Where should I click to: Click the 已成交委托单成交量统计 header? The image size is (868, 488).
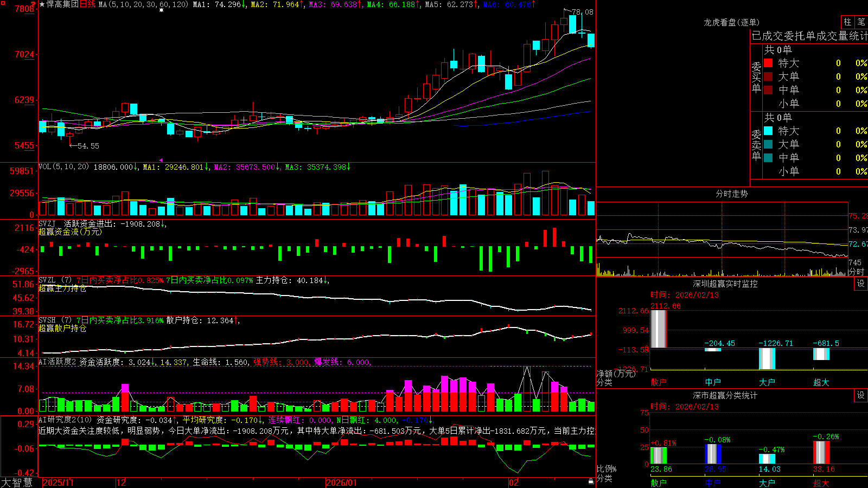click(809, 36)
